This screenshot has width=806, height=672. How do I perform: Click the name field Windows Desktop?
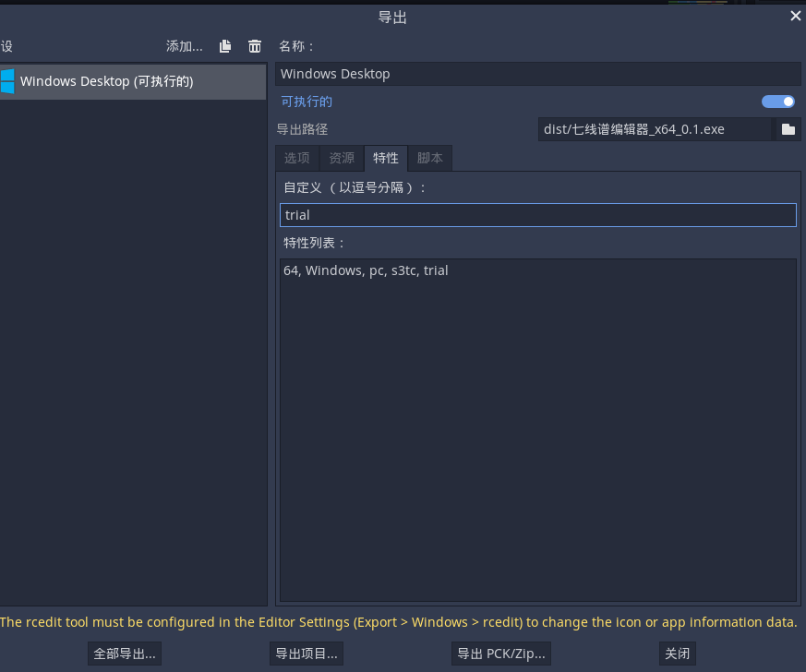click(538, 74)
